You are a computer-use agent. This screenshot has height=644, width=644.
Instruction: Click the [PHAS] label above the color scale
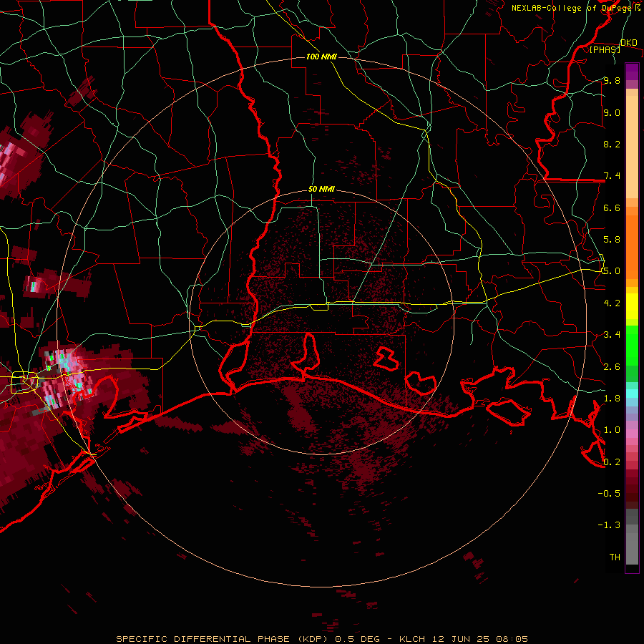click(605, 49)
